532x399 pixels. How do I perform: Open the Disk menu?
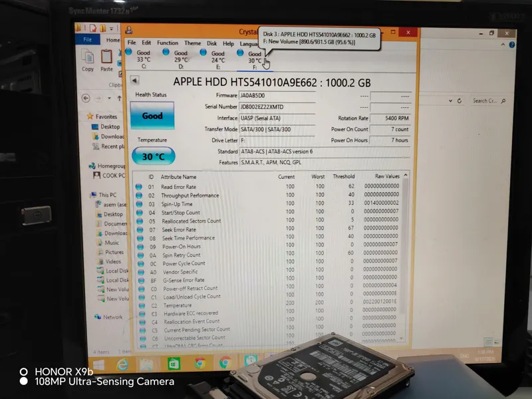pos(211,43)
